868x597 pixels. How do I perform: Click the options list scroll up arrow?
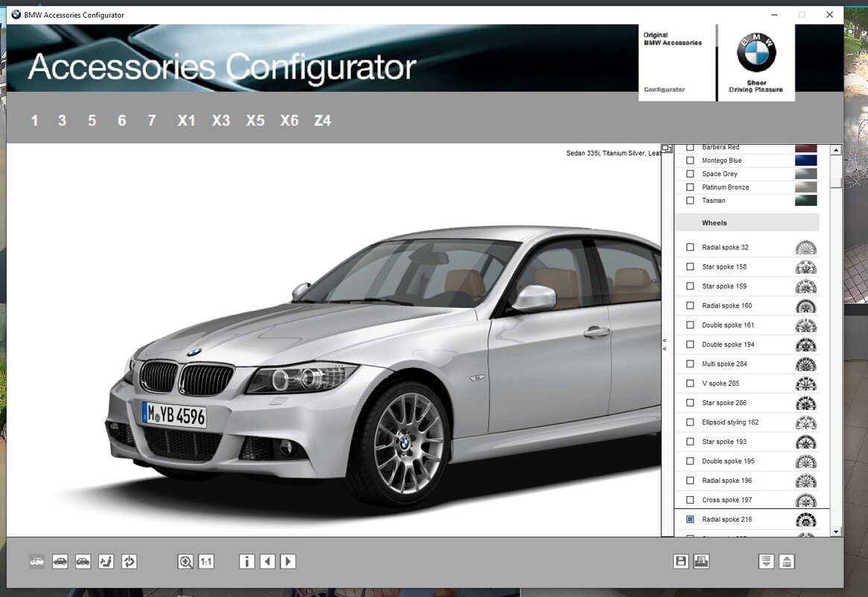(836, 150)
